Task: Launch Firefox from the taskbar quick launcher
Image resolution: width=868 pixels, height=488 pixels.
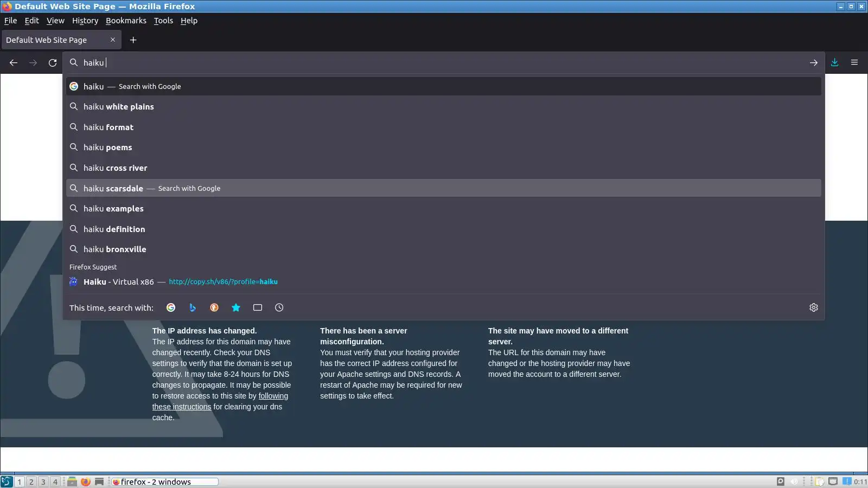Action: tap(86, 481)
